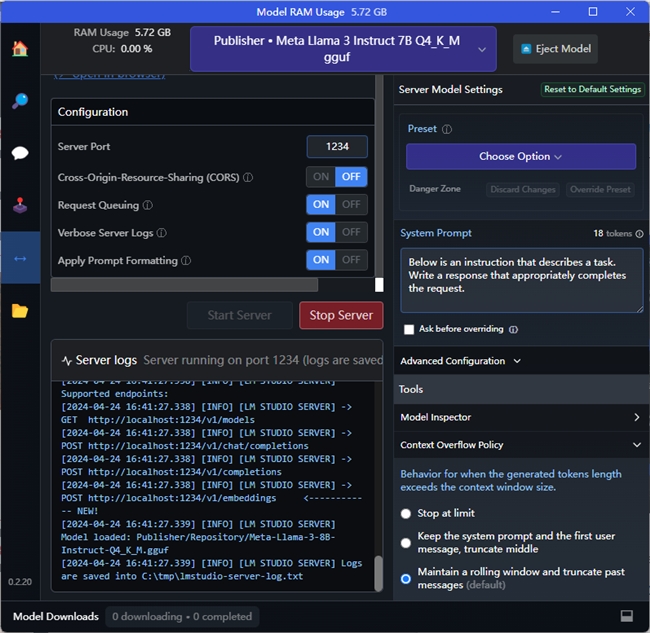Screen dimensions: 650x633
Task: Switch Apply Prompt Formatting to OFF
Action: click(351, 260)
